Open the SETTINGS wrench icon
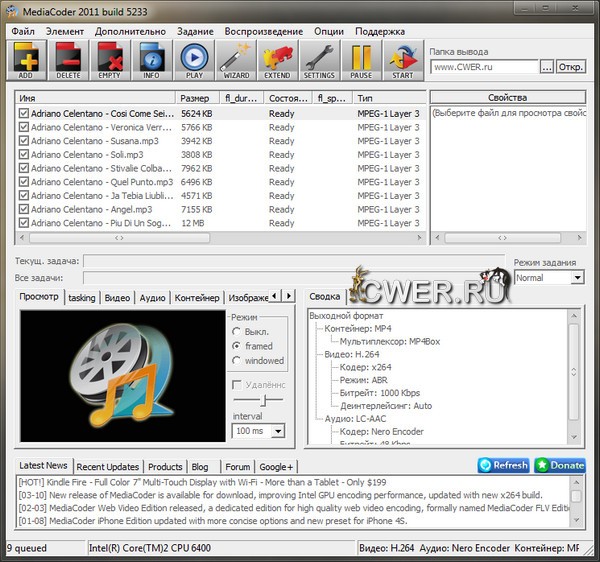 pyautogui.click(x=319, y=60)
